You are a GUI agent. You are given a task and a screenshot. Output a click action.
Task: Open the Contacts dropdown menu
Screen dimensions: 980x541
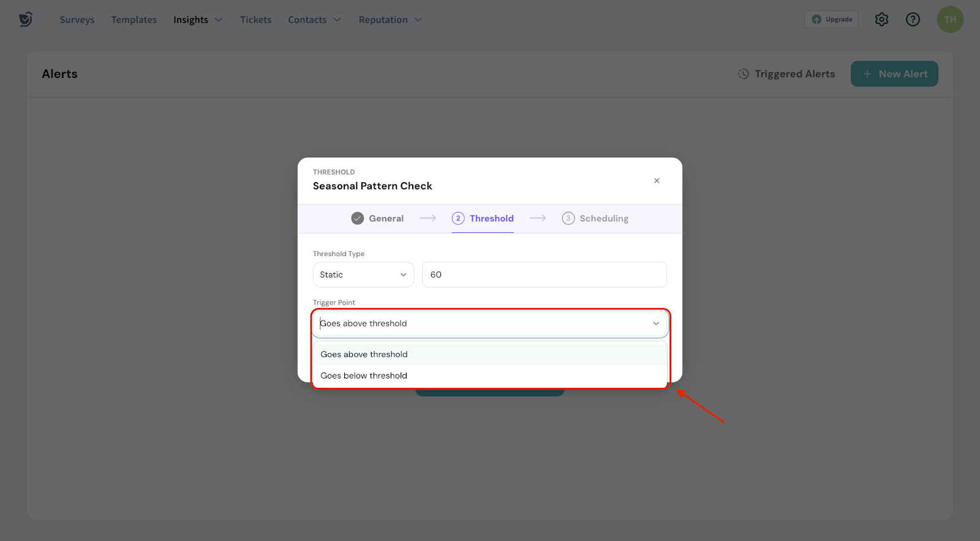tap(314, 20)
